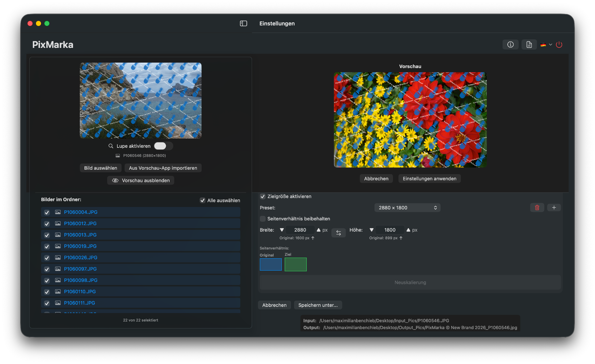Image resolution: width=595 pixels, height=364 pixels.
Task: Open the 2880 × 1800 preset dropdown
Action: pyautogui.click(x=407, y=208)
